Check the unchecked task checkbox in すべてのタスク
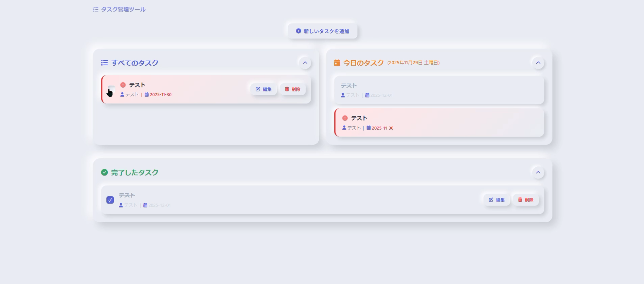 pos(111,89)
